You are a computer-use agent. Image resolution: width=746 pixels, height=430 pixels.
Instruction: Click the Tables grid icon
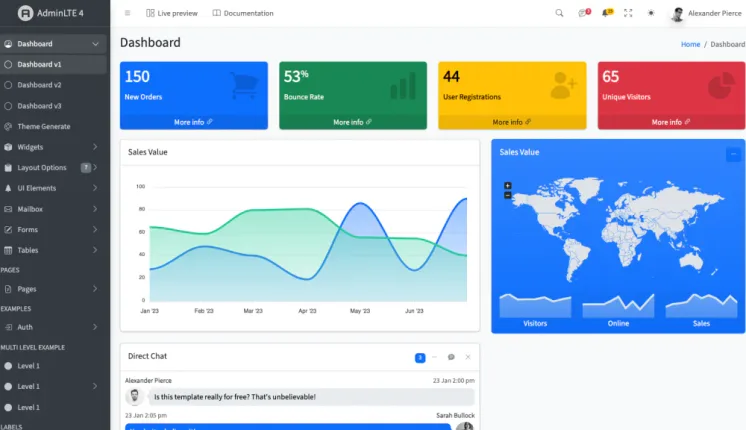tap(8, 250)
